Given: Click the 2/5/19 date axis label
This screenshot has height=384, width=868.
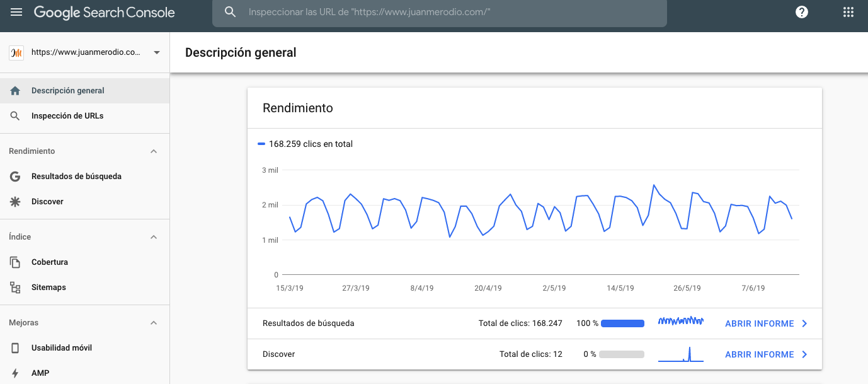Looking at the screenshot, I should pyautogui.click(x=554, y=288).
